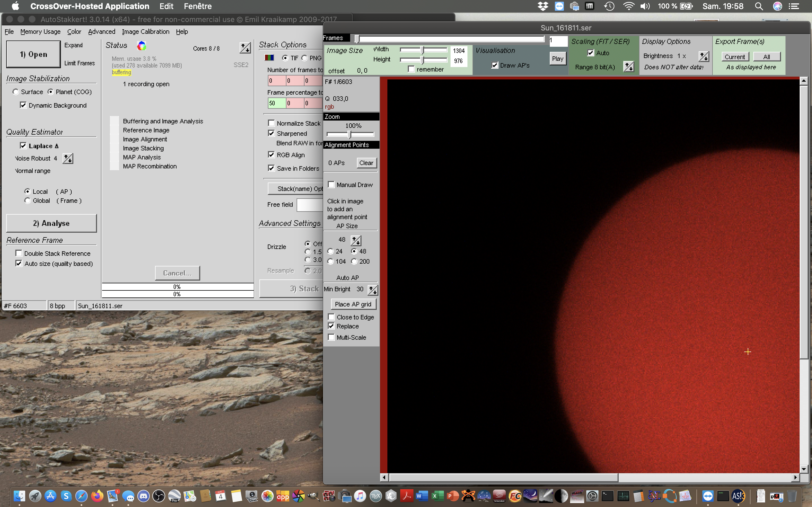Open the Image Calibration menu
Viewport: 812px width, 507px height.
pyautogui.click(x=145, y=32)
